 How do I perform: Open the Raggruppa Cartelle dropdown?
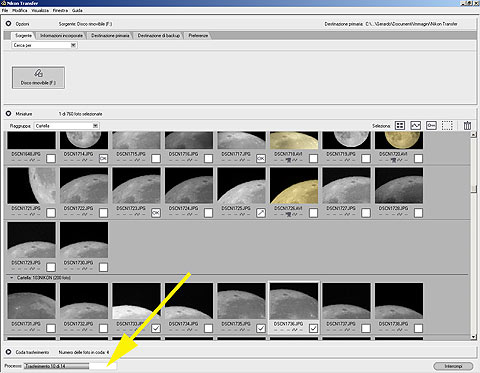tap(67, 126)
